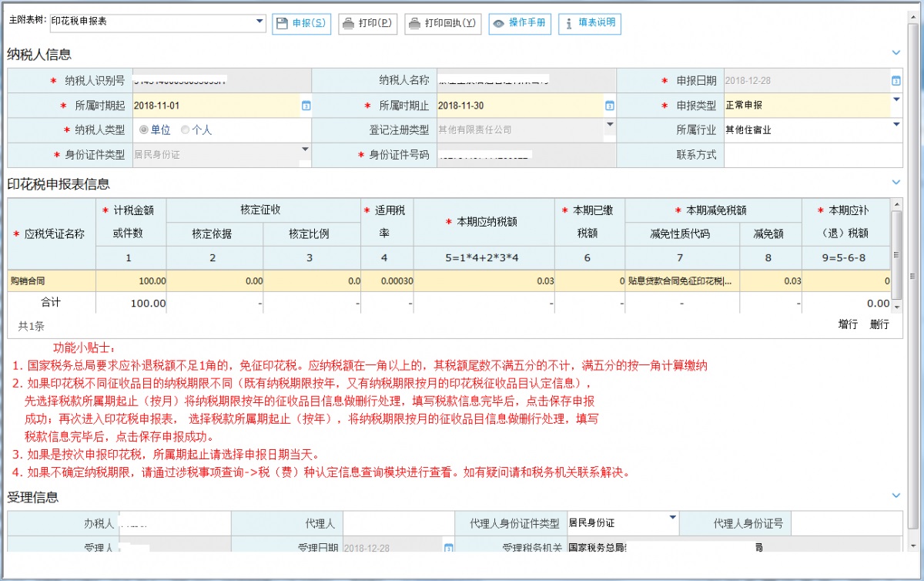Click the 打印(P) print button

(x=367, y=23)
